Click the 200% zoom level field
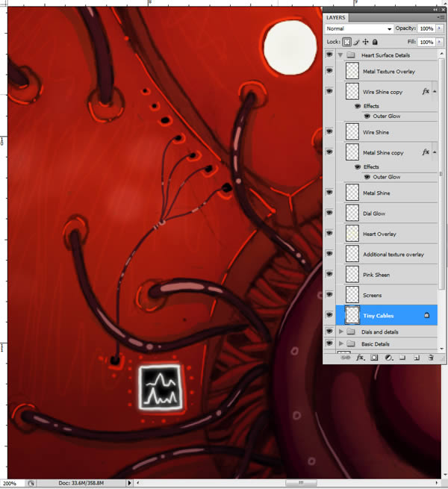448x489 pixels. tap(10, 483)
